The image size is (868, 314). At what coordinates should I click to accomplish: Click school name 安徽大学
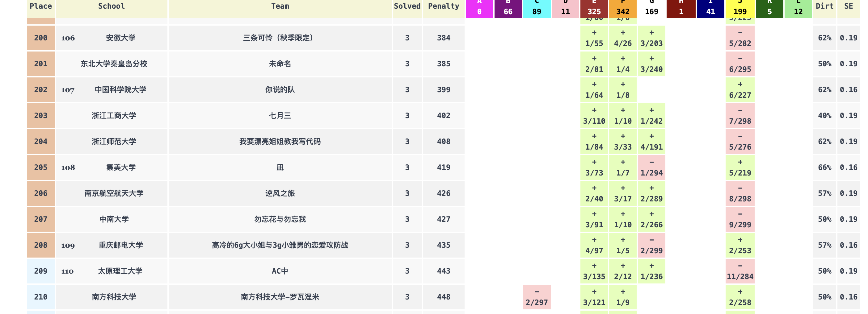click(121, 38)
